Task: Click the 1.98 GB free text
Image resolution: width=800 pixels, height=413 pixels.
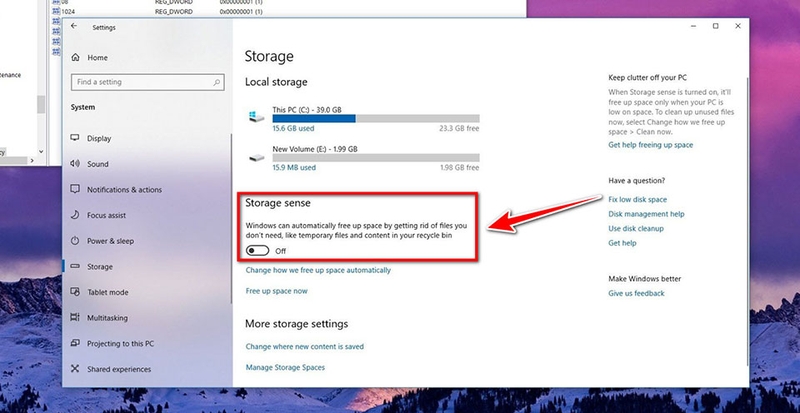Action: click(x=459, y=167)
